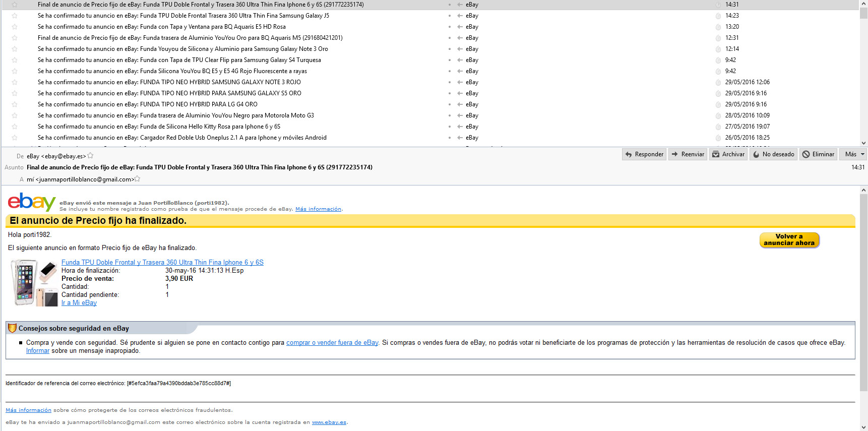This screenshot has width=868, height=431.
Task: Visit the www.ebay.es link
Action: 329,422
